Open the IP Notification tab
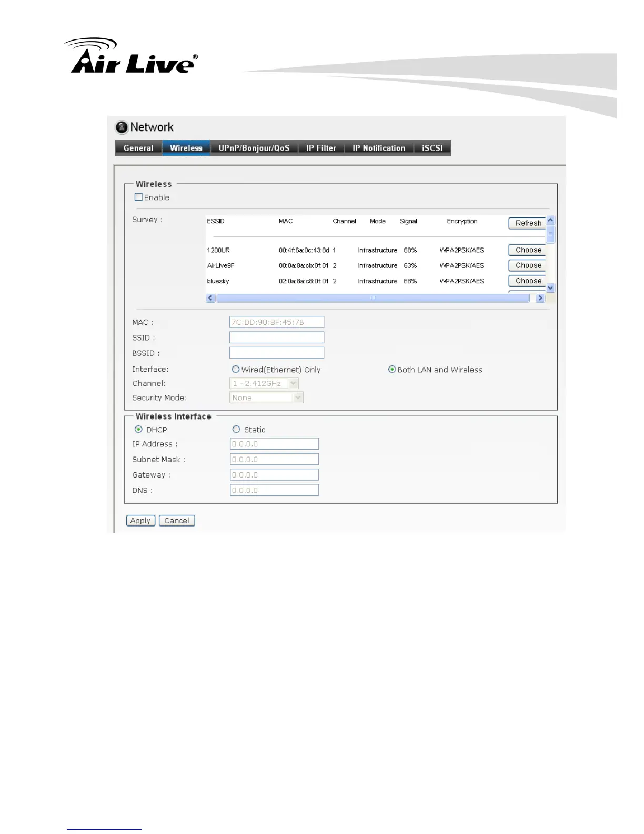 tap(379, 148)
